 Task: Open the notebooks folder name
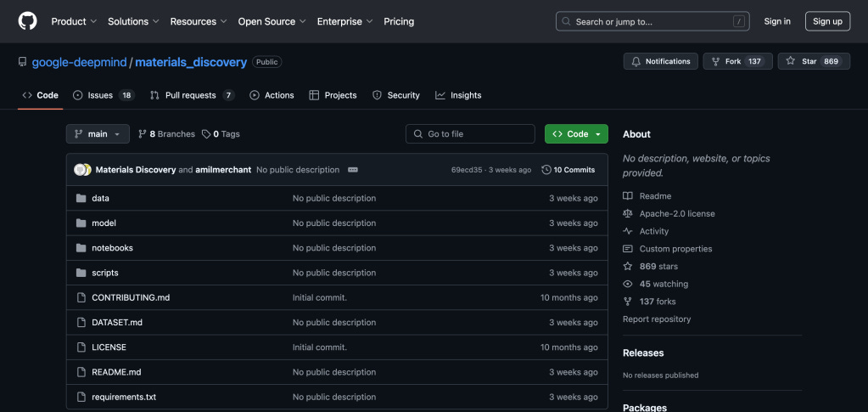pos(112,248)
